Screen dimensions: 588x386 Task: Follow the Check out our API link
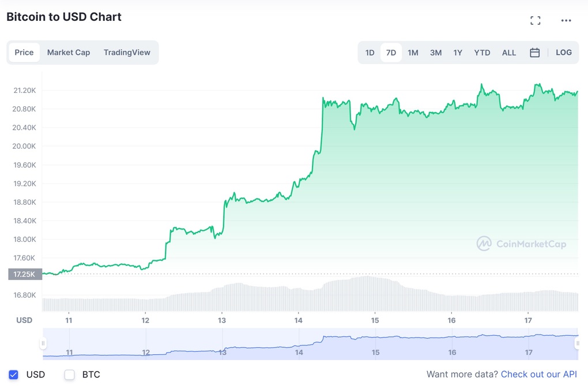tap(539, 374)
